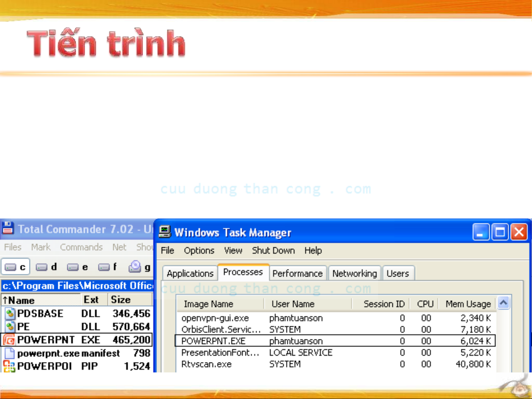532x399 pixels.
Task: Click the LOCAL SERVICE user name cell
Action: pyautogui.click(x=301, y=352)
